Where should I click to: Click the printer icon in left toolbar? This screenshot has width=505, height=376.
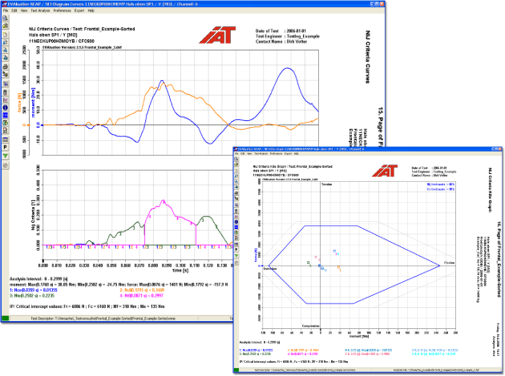coord(5,67)
